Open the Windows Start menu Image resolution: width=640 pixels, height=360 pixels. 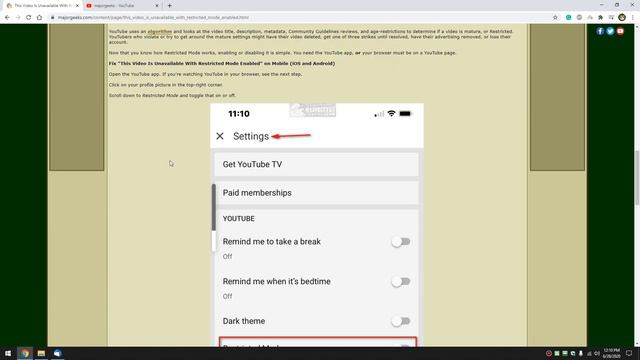point(8,353)
